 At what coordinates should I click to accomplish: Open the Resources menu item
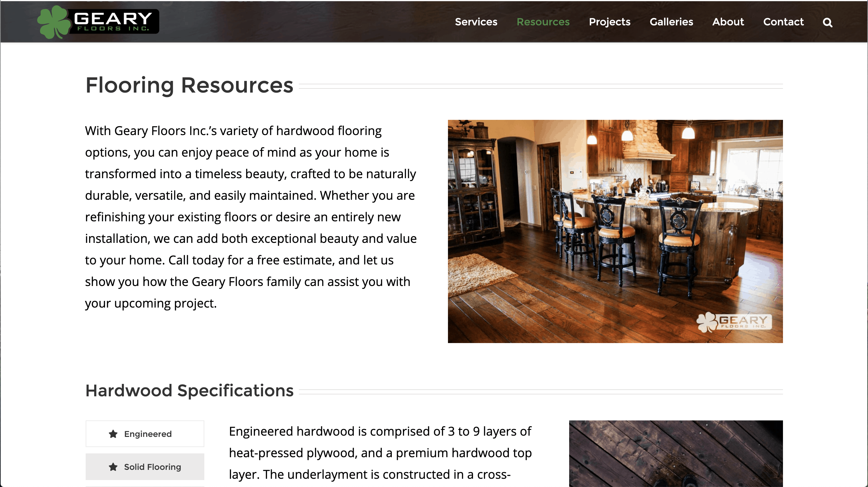pos(543,22)
